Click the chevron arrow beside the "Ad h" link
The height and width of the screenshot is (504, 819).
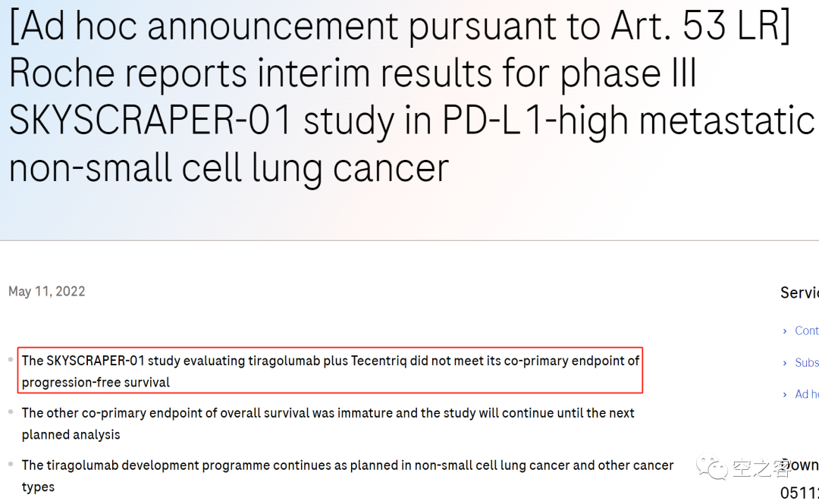click(x=785, y=394)
